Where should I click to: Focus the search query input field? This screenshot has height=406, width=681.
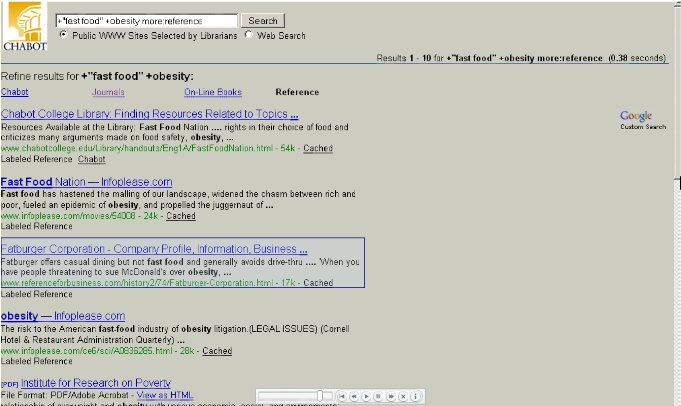(147, 21)
